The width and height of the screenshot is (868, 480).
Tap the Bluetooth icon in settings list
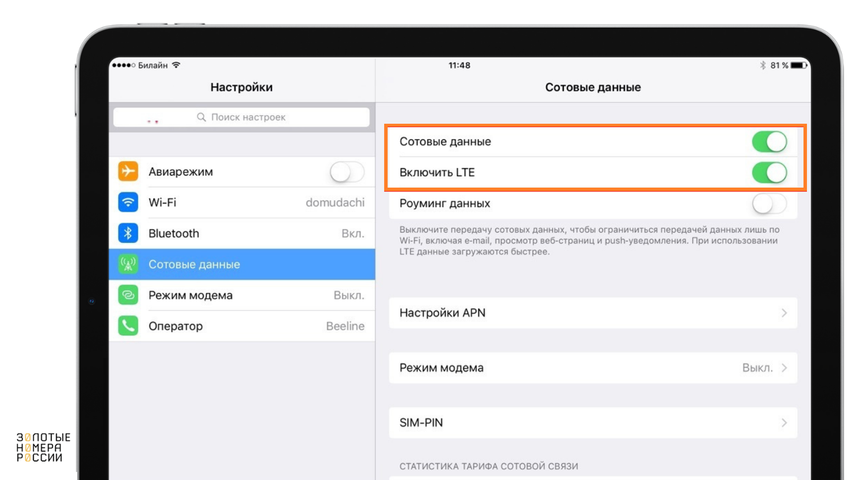click(128, 234)
